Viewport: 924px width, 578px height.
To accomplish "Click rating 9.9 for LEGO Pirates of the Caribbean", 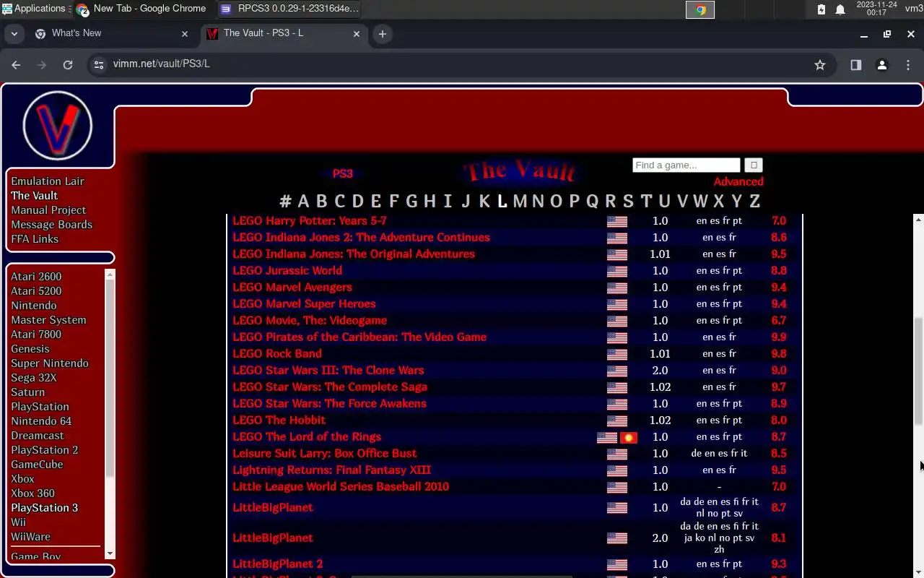I will point(778,337).
